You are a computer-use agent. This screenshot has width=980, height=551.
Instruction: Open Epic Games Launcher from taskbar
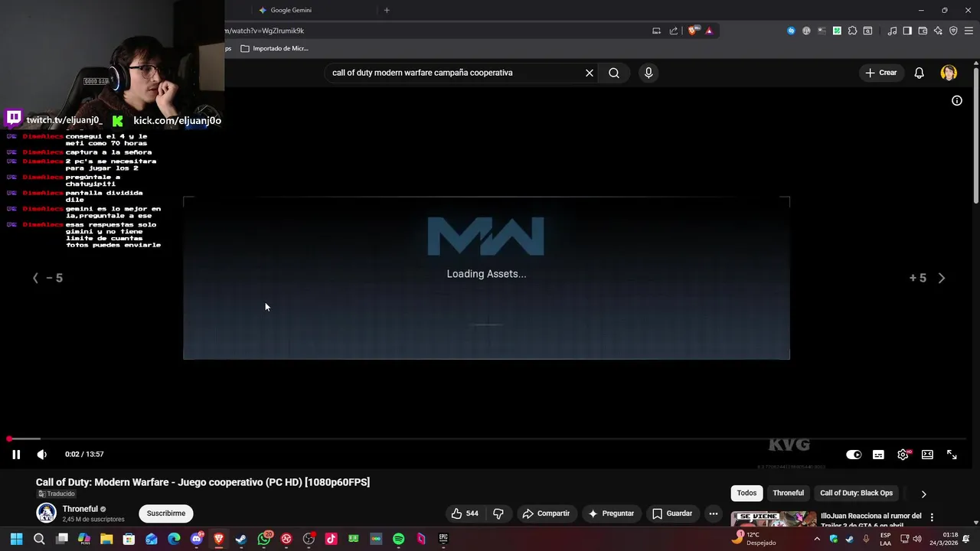pyautogui.click(x=443, y=539)
